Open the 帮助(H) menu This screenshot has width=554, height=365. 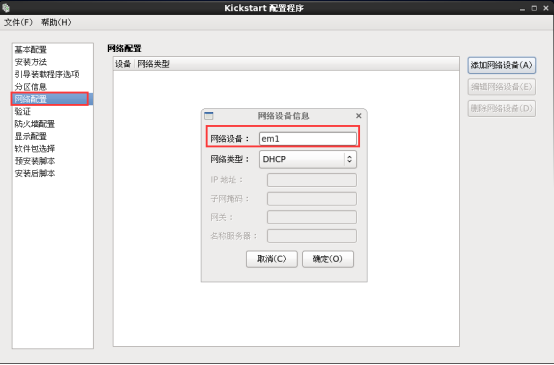coord(56,22)
